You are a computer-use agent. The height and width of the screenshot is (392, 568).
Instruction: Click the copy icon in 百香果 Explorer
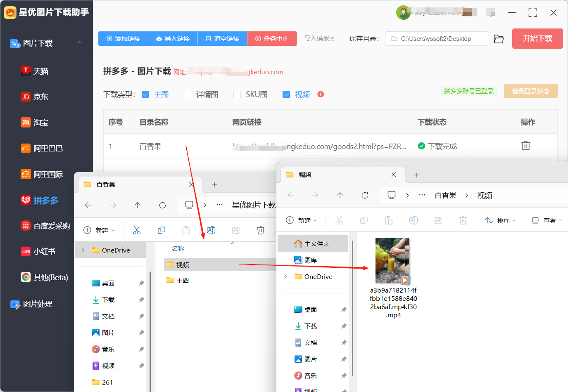[162, 230]
